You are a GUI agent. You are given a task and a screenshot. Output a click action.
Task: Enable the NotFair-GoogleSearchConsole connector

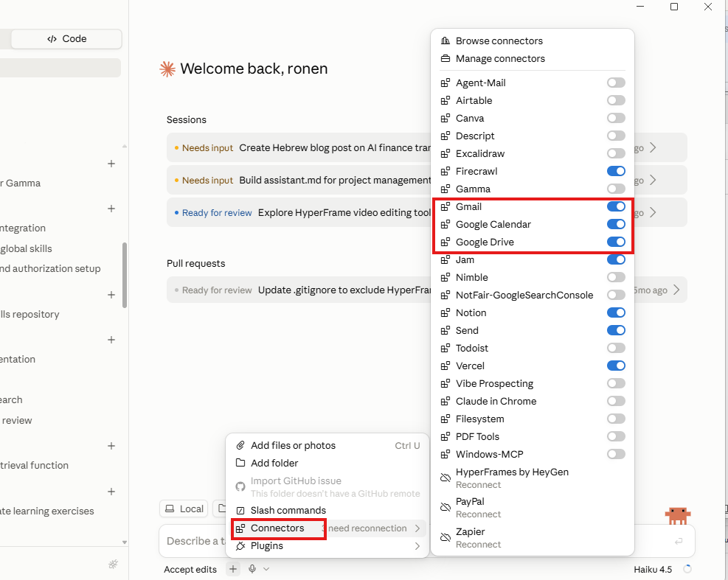point(616,295)
